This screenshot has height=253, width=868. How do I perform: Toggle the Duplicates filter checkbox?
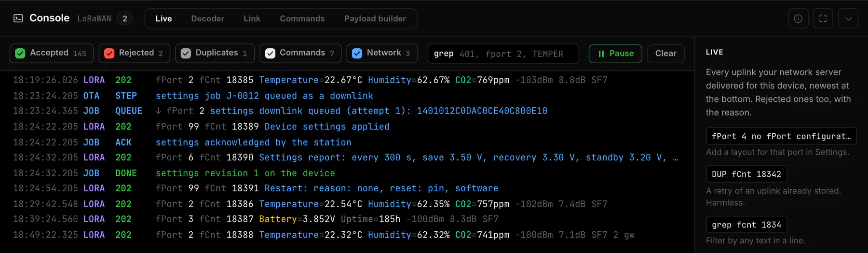tap(186, 53)
